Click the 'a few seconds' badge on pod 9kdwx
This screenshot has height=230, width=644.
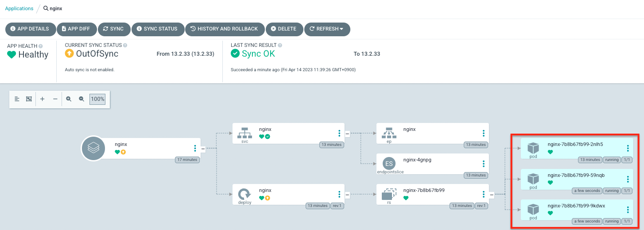click(587, 221)
